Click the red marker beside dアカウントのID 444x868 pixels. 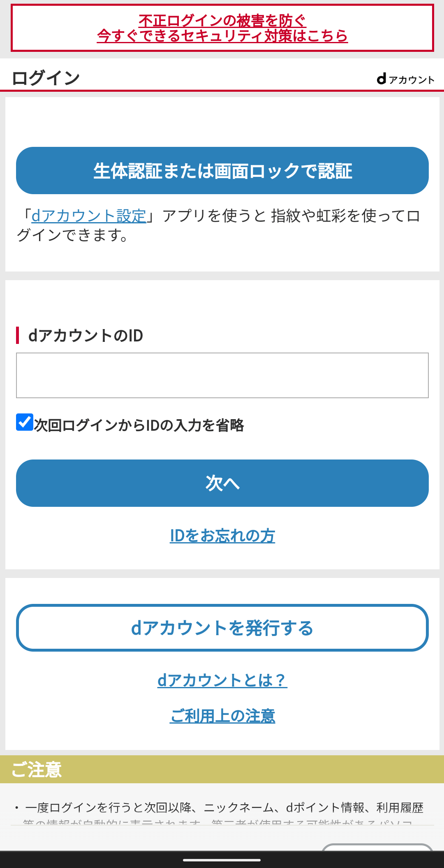pos(18,335)
